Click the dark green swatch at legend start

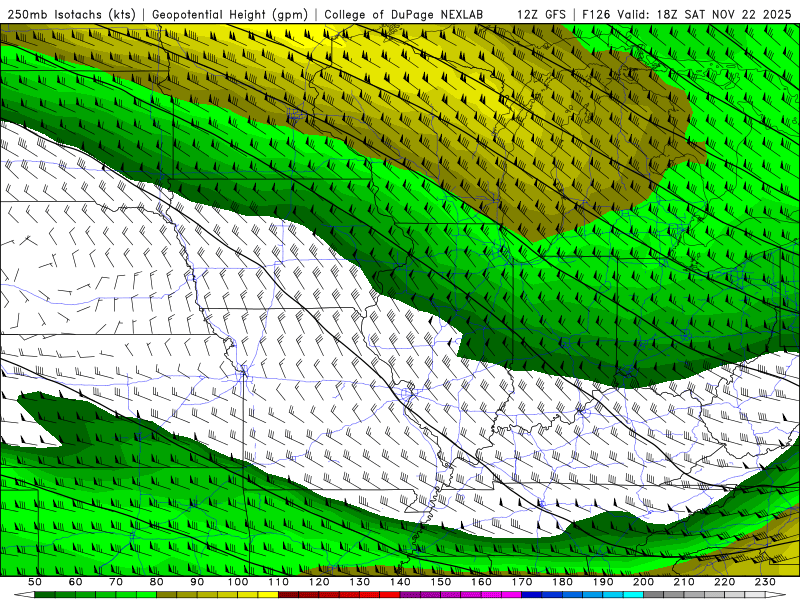pos(44,595)
